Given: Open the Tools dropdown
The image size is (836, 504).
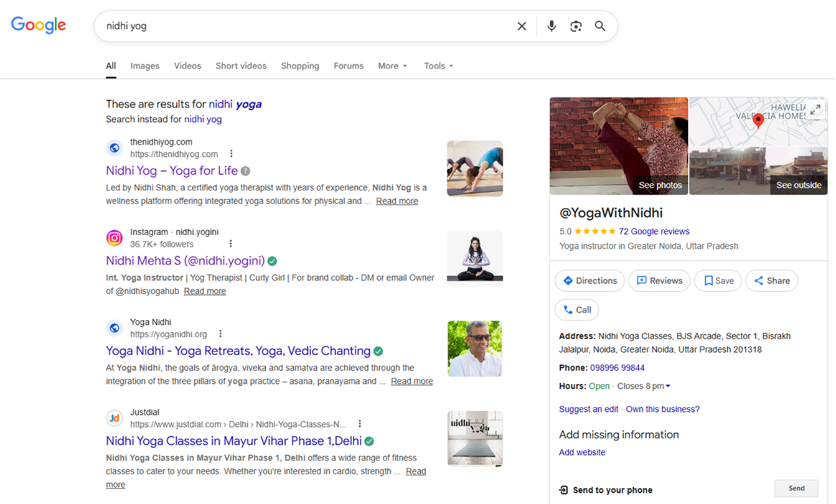Looking at the screenshot, I should pyautogui.click(x=438, y=66).
